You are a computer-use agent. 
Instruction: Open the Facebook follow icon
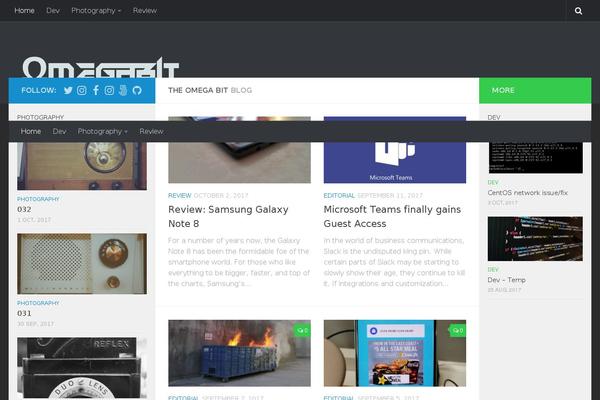point(96,90)
